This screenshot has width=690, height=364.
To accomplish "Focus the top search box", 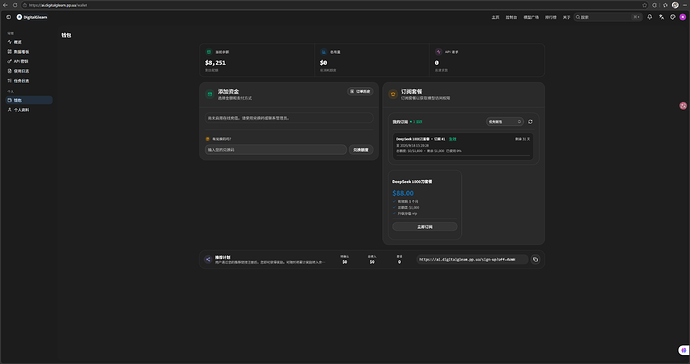I will [608, 17].
